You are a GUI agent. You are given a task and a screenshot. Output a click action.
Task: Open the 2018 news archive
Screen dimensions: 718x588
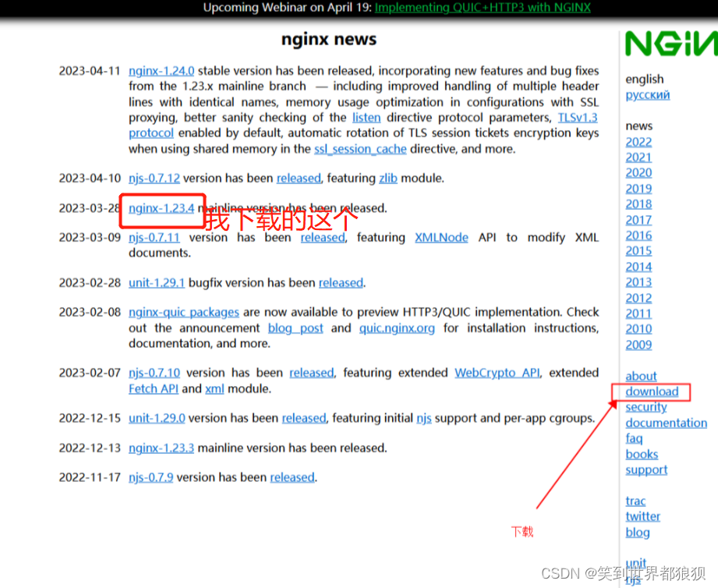(638, 204)
